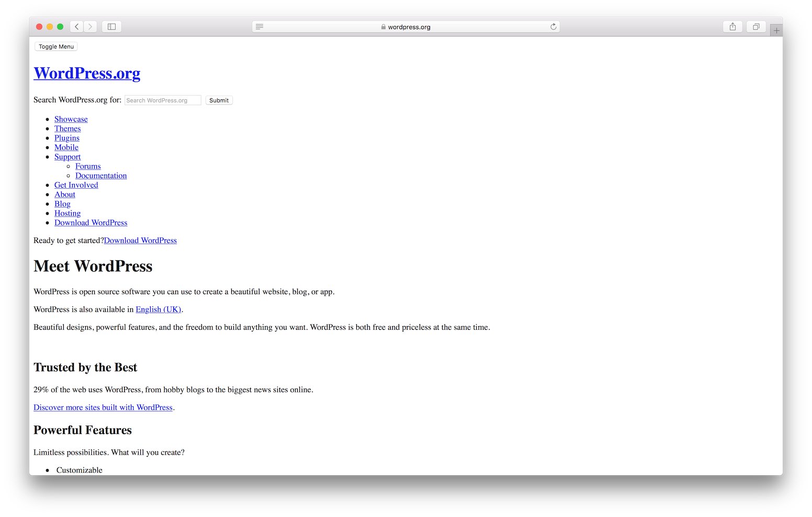Click the 'Powerful Features' heading
This screenshot has width=812, height=517.
pos(83,430)
